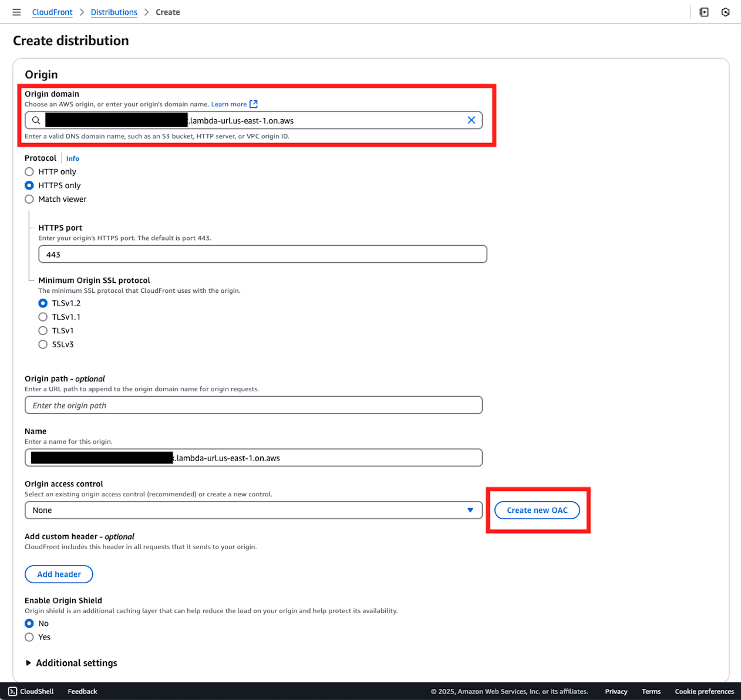Click the Create distribution heading
The width and height of the screenshot is (741, 700).
coord(71,40)
